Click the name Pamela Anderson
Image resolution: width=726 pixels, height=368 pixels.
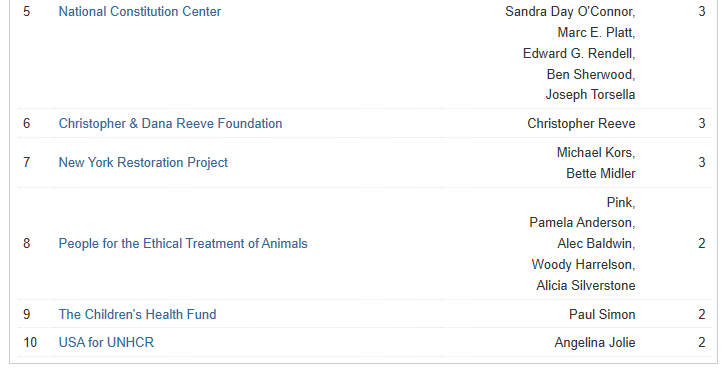click(581, 223)
